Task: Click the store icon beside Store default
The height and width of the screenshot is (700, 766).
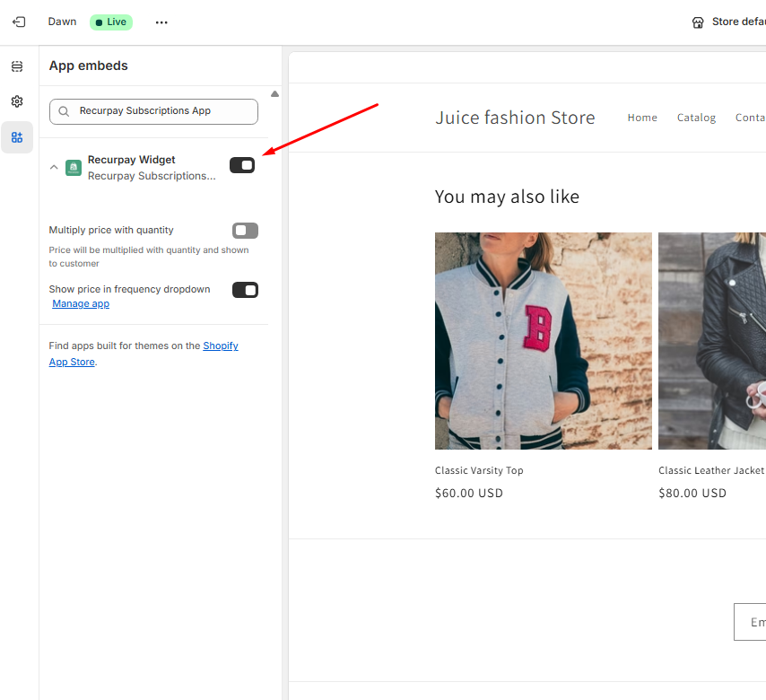Action: point(698,22)
